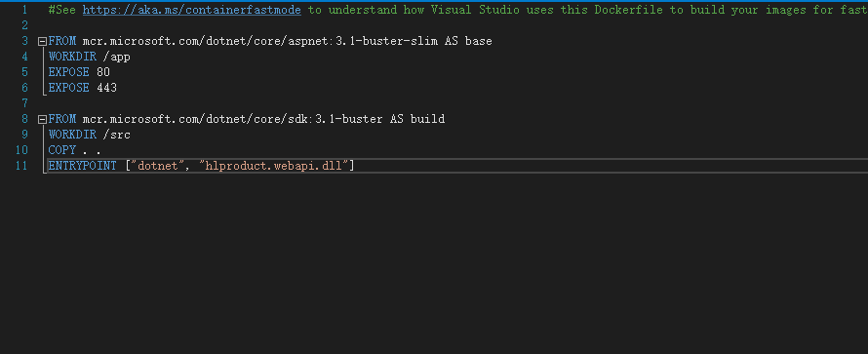Click the FROM keyword on line 3
The height and width of the screenshot is (354, 868).
(62, 41)
